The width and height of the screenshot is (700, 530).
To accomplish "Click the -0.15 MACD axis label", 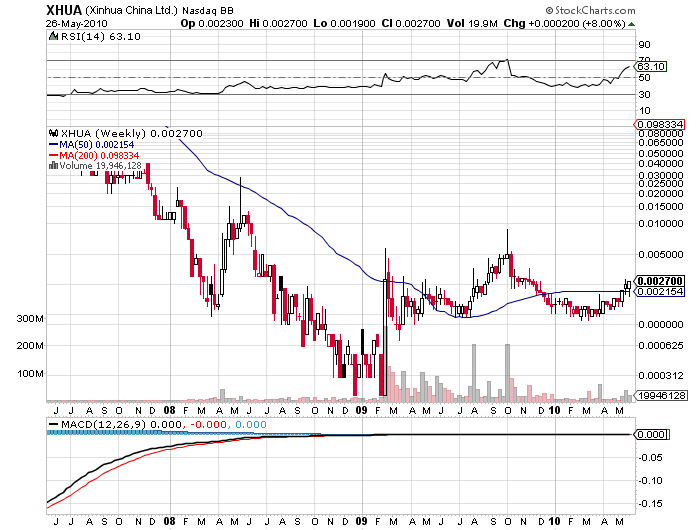I will (650, 504).
